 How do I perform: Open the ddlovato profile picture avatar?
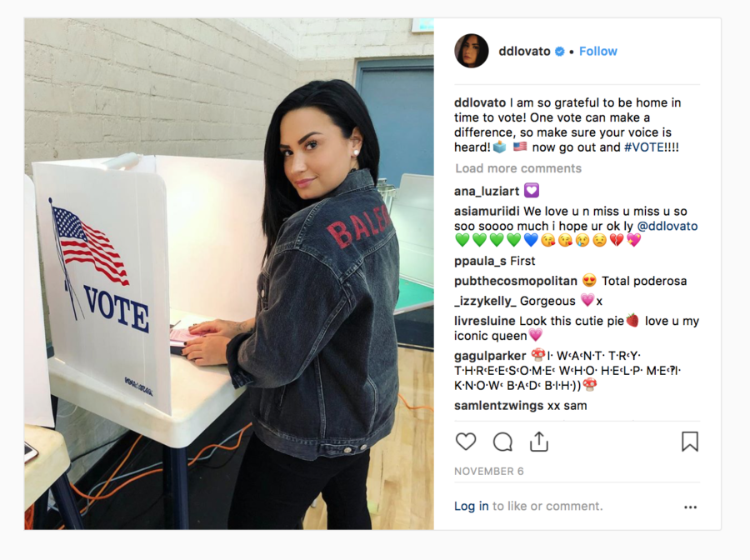471,51
